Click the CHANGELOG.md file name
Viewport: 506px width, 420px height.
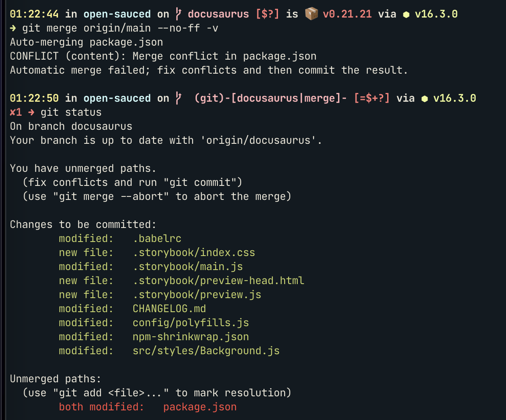click(169, 309)
